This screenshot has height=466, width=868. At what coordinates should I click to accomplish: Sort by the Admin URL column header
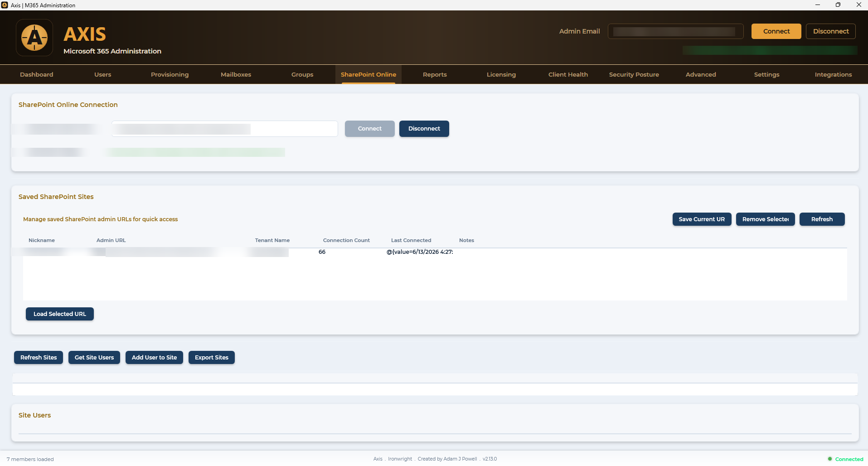(x=111, y=241)
